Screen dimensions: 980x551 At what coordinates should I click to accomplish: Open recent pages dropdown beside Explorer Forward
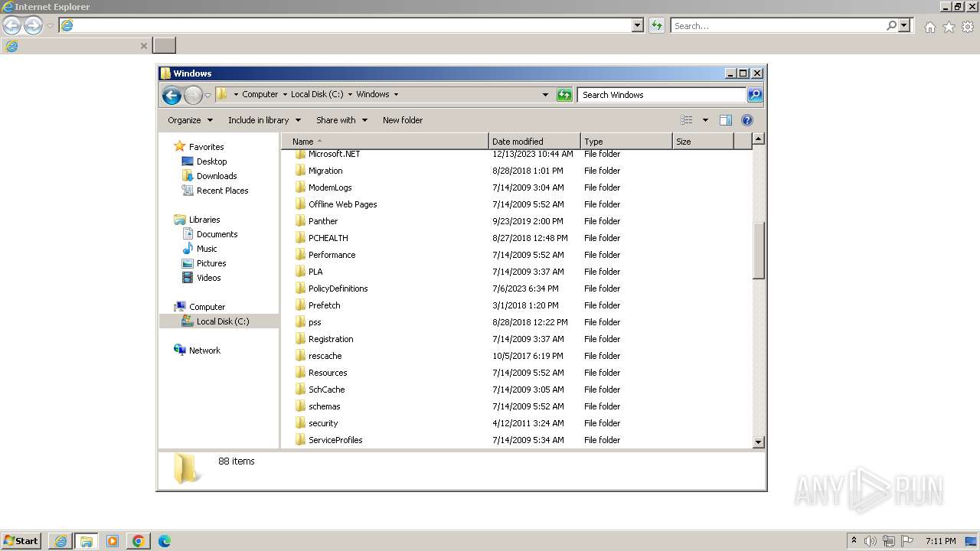pyautogui.click(x=207, y=95)
